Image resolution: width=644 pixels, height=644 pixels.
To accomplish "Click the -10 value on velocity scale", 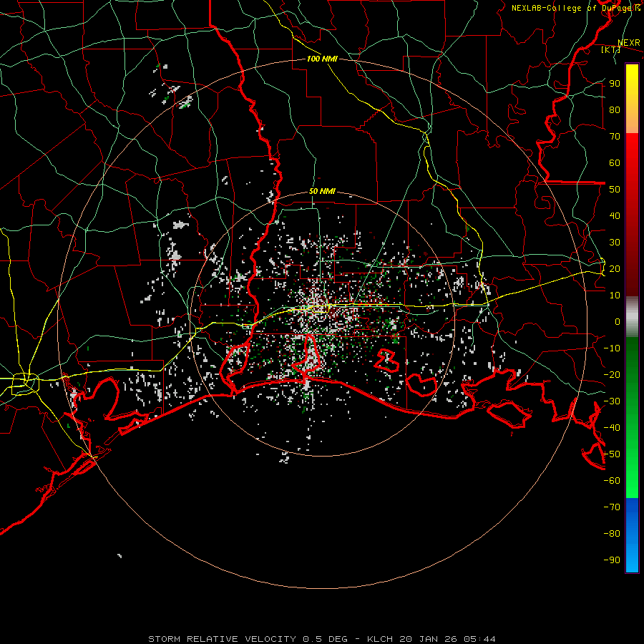I will pyautogui.click(x=612, y=348).
